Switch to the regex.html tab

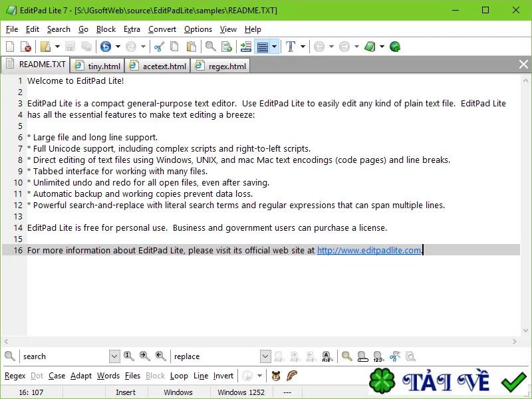pos(221,66)
